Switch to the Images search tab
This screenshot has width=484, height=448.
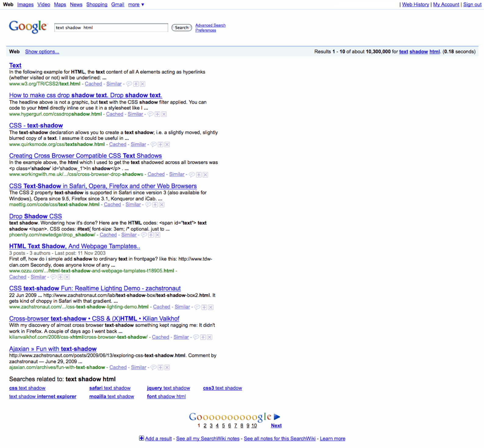(x=25, y=5)
